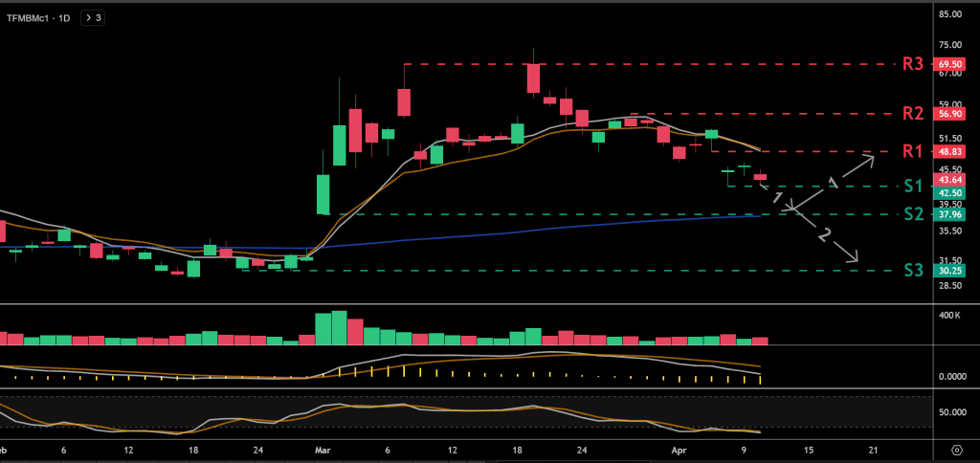Select the green 42.50 price label

tap(948, 192)
